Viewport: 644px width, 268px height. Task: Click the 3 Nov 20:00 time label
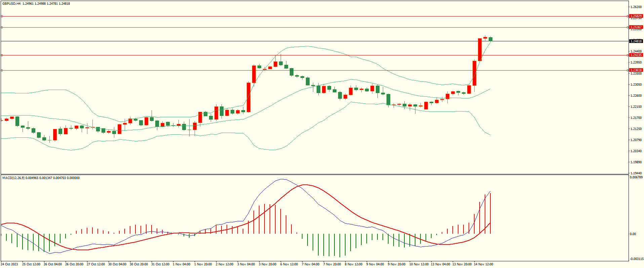tap(268, 264)
